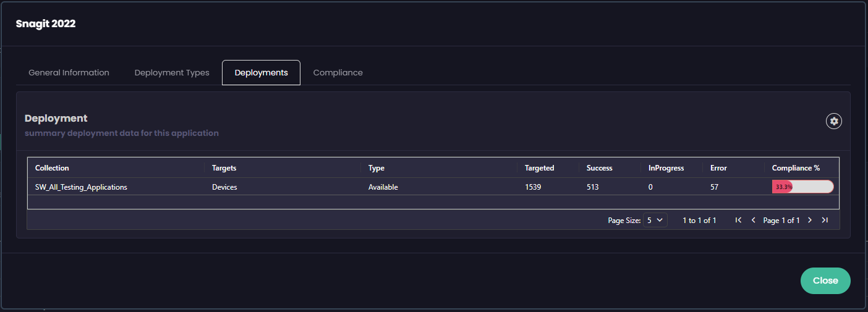Go to next page arrow
This screenshot has height=312, width=868.
810,220
